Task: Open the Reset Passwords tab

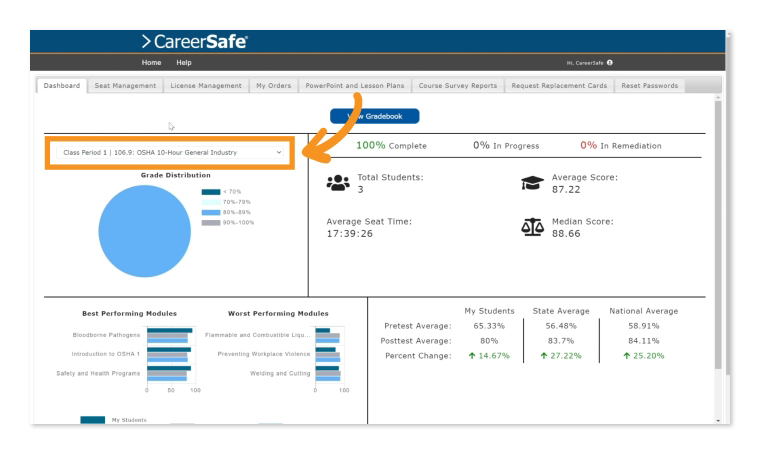Action: pos(650,85)
